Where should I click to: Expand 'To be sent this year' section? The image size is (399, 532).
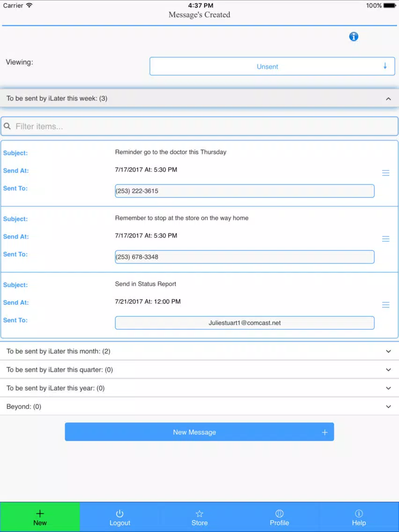point(199,388)
